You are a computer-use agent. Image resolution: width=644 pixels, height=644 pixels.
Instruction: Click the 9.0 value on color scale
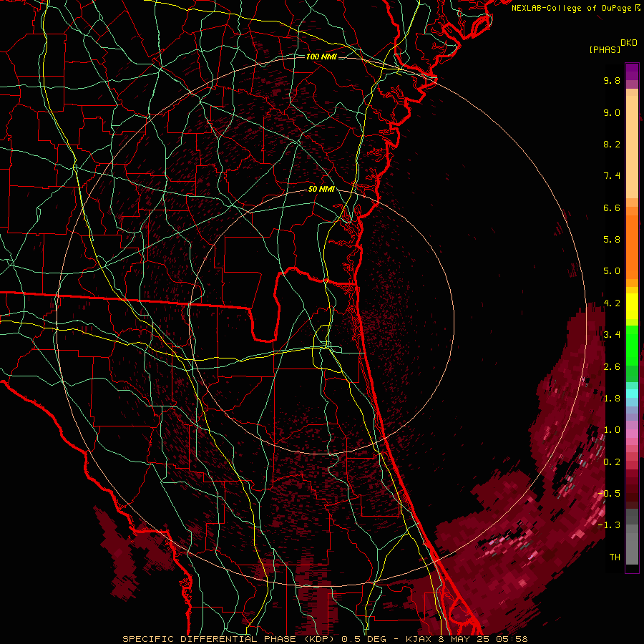click(612, 112)
